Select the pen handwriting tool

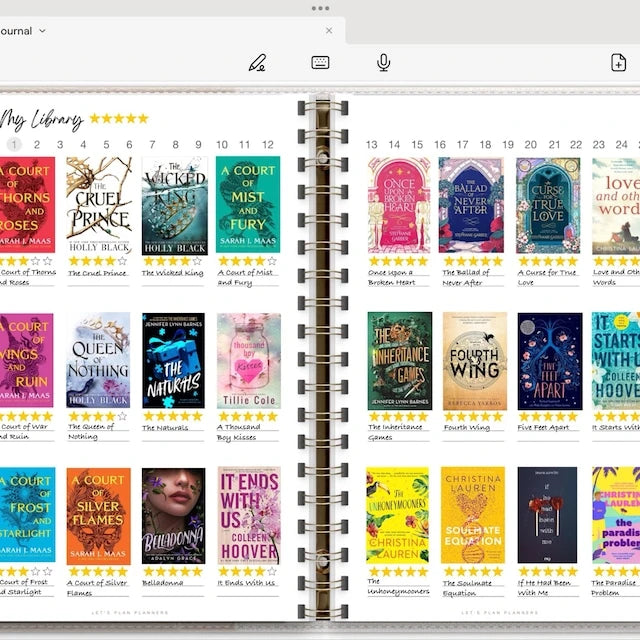257,62
